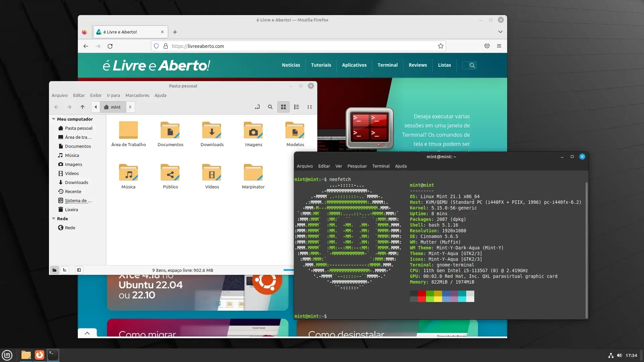
Task: Click the mint path bar button
Action: [x=113, y=107]
